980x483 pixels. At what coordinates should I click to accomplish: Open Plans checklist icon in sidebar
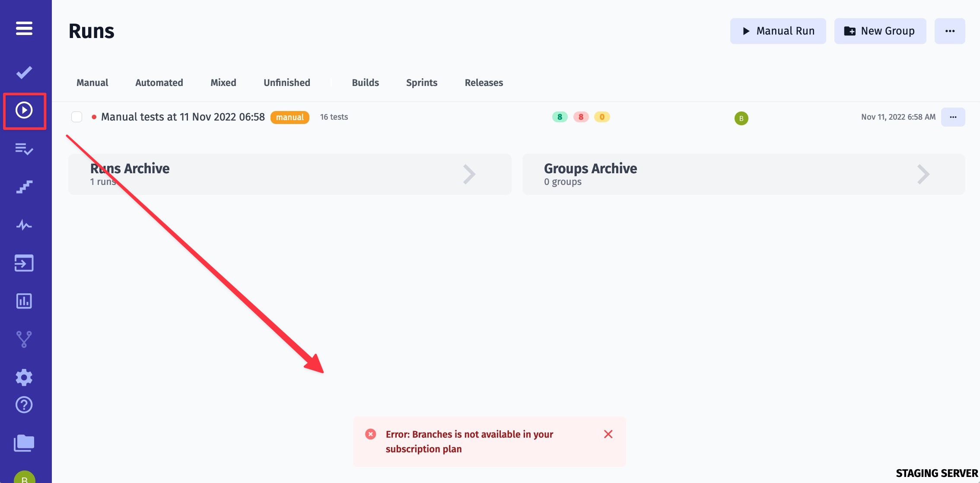[x=24, y=149]
